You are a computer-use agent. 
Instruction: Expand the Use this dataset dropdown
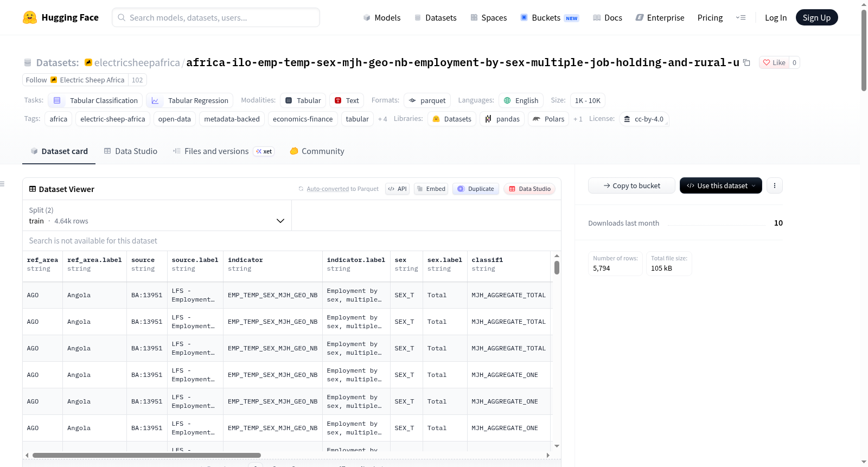(720, 185)
